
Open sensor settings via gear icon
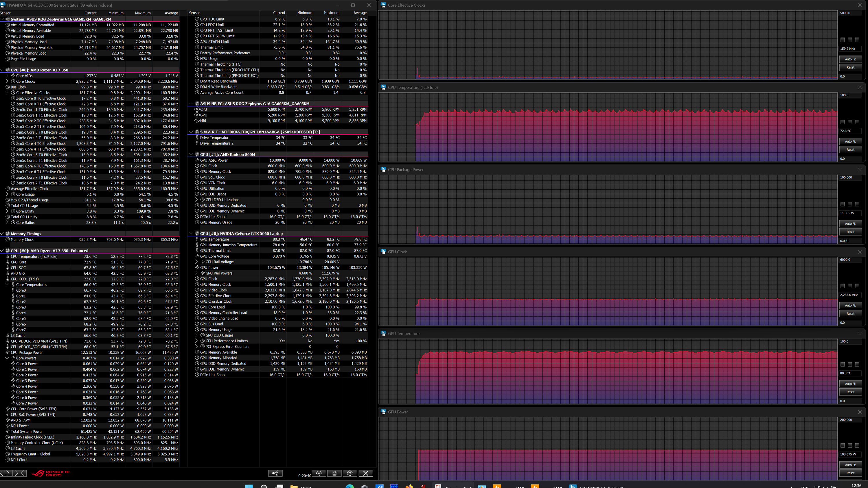[x=350, y=473]
